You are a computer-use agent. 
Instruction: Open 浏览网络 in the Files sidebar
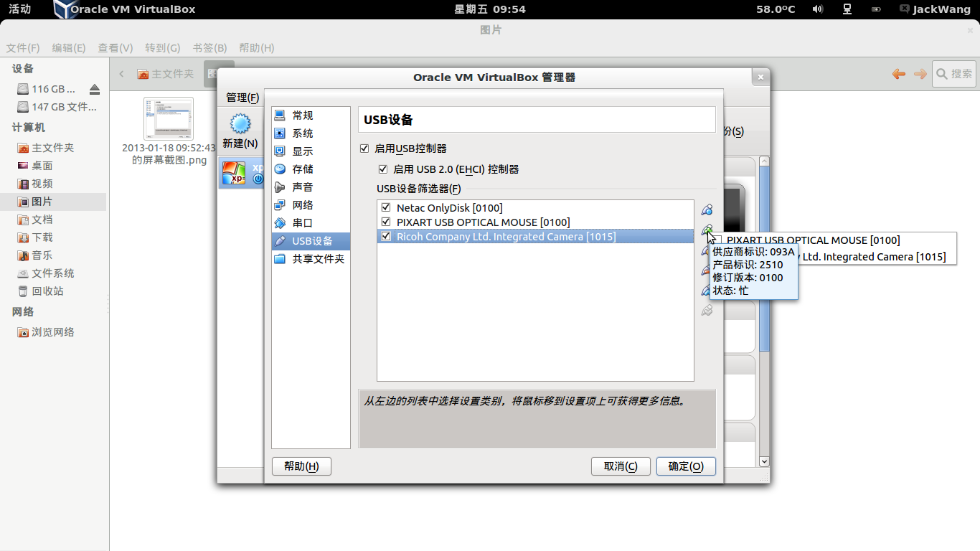(x=53, y=332)
